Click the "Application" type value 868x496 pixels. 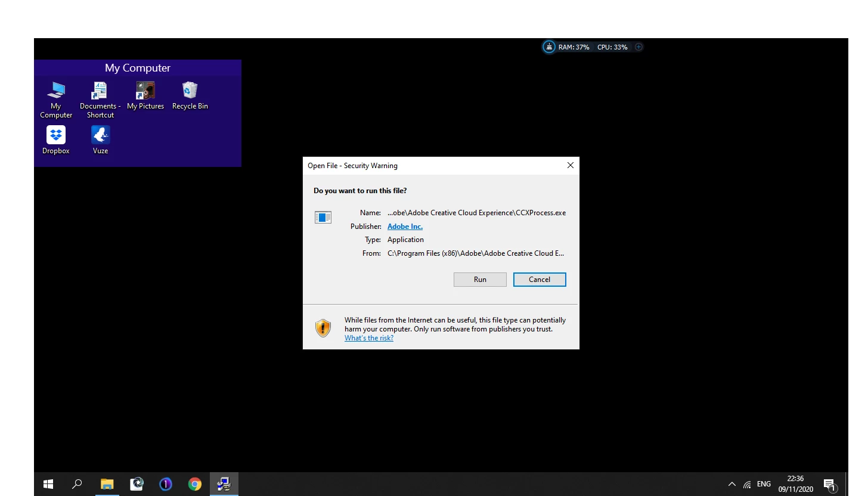click(x=405, y=240)
